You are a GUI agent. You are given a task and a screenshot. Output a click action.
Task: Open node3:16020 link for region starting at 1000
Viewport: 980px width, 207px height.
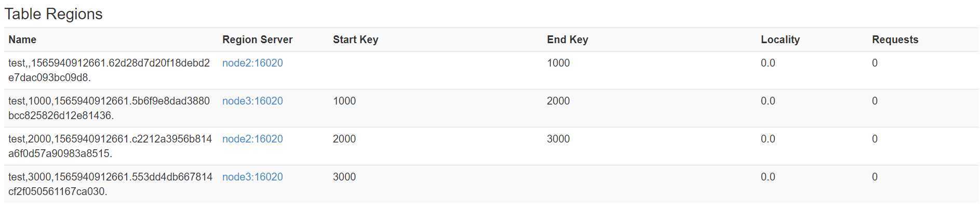tap(252, 101)
